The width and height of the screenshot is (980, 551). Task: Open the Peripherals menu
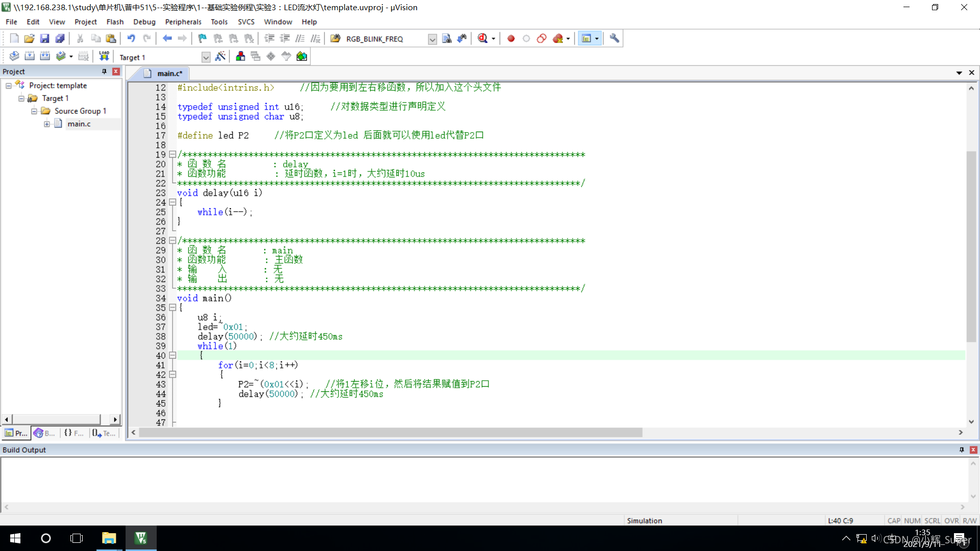[x=183, y=22]
